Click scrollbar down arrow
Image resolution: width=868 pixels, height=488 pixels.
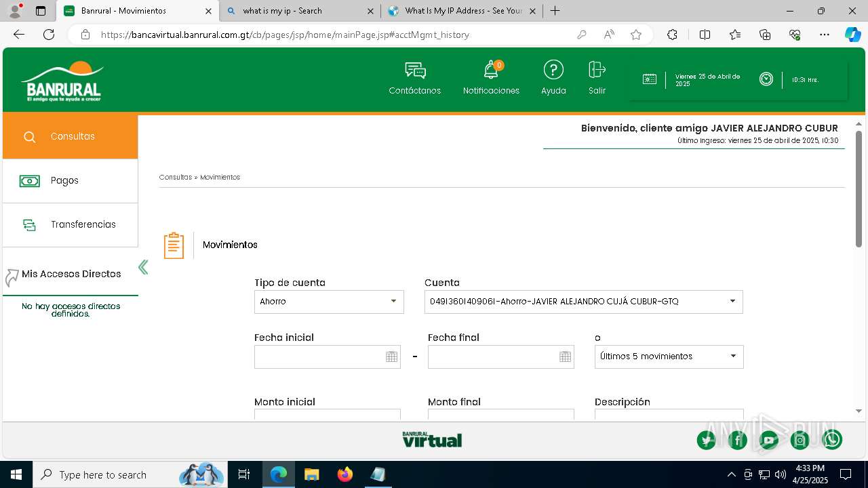coord(859,411)
